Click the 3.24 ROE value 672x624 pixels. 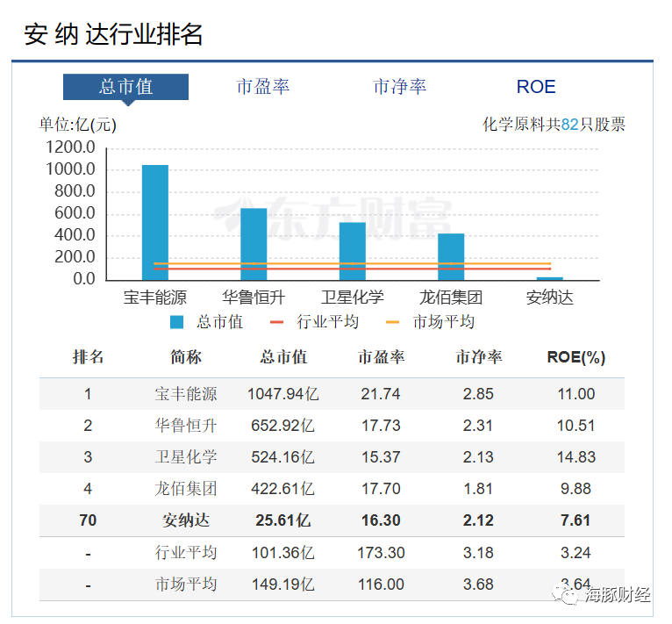pos(576,552)
